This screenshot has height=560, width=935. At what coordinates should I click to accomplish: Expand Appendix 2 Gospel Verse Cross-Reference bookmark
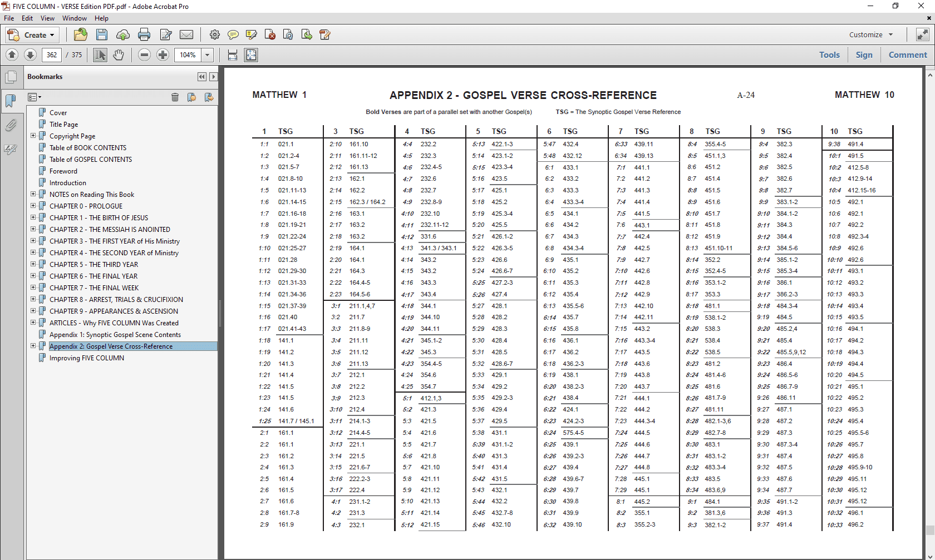pos(33,346)
